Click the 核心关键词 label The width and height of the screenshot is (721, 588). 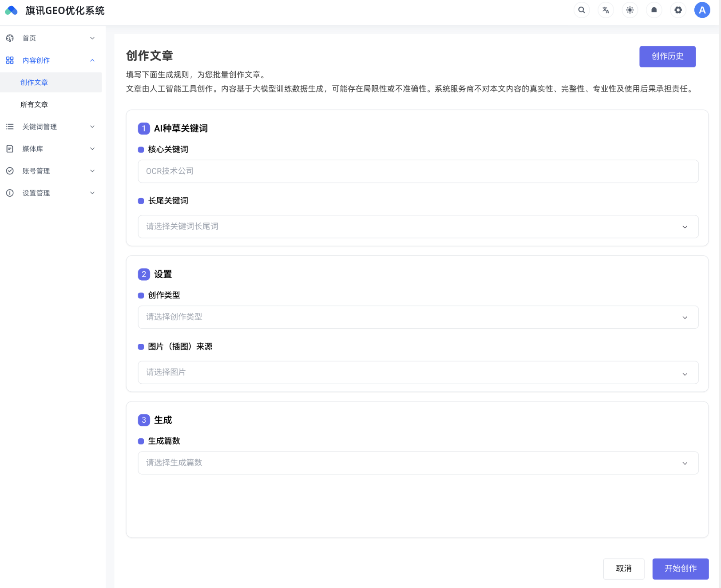pos(168,150)
